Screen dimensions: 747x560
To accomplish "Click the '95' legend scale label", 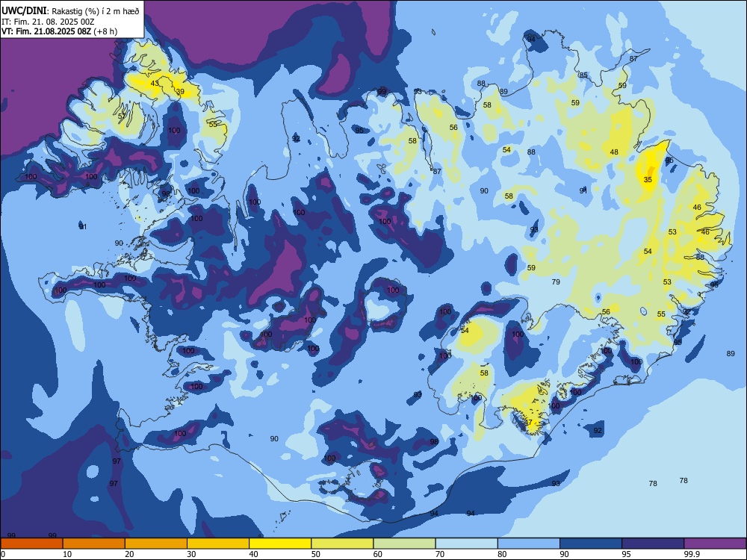I will tap(627, 554).
